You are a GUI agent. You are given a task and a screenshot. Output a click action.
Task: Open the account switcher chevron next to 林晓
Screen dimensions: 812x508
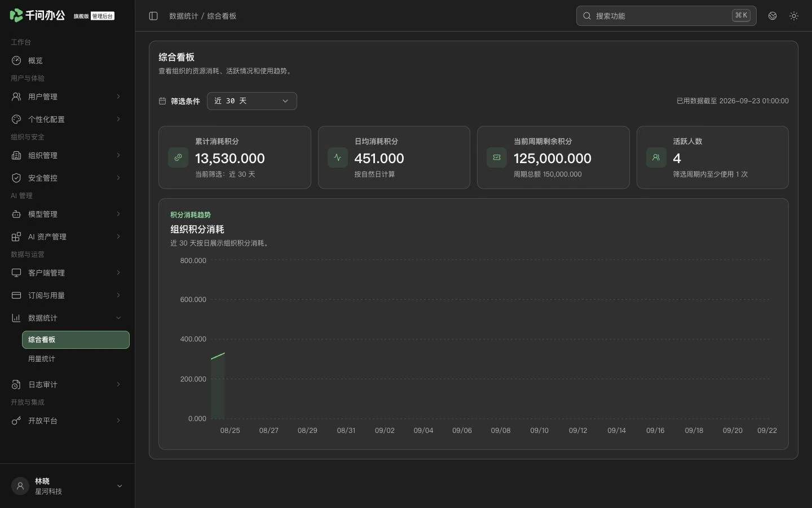[120, 486]
